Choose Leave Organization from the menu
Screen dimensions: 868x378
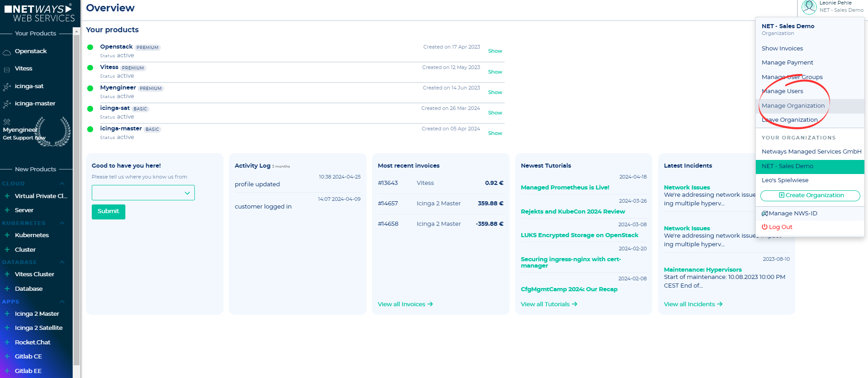(789, 119)
